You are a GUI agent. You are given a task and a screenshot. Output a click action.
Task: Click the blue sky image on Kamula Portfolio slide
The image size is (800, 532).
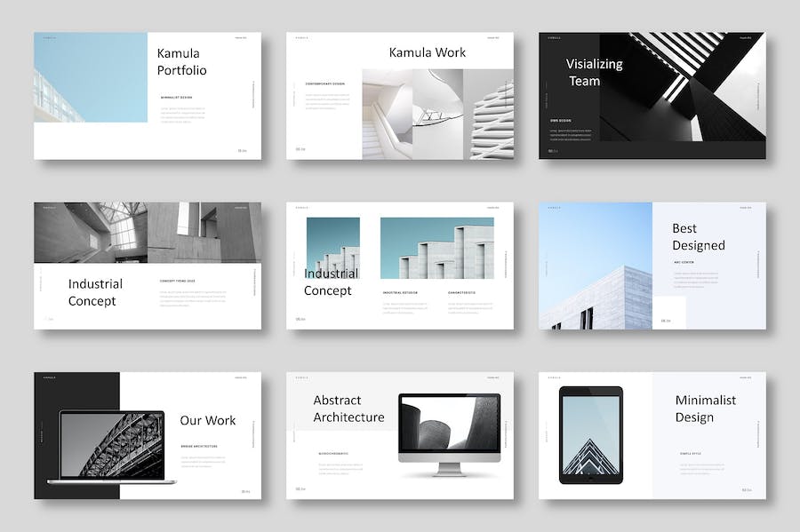(91, 77)
